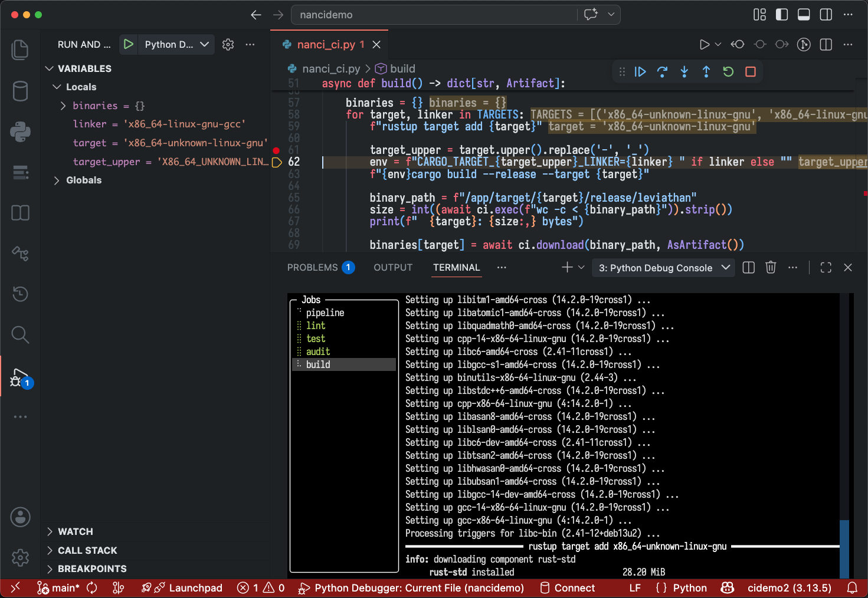This screenshot has height=598, width=868.
Task: Open the remote window indicator in the status bar
Action: click(15, 588)
